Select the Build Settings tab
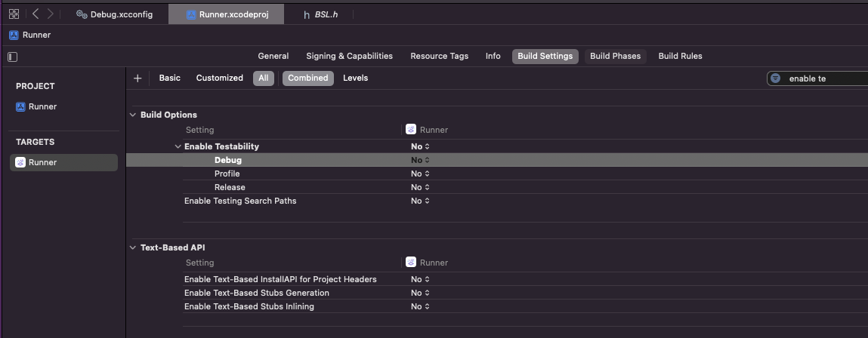This screenshot has width=868, height=338. [545, 56]
